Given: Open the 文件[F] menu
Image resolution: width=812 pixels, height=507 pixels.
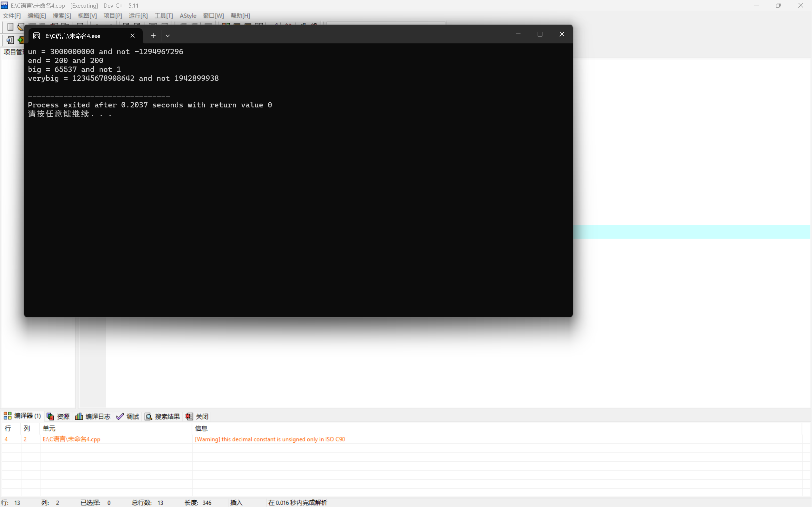Looking at the screenshot, I should pyautogui.click(x=12, y=16).
